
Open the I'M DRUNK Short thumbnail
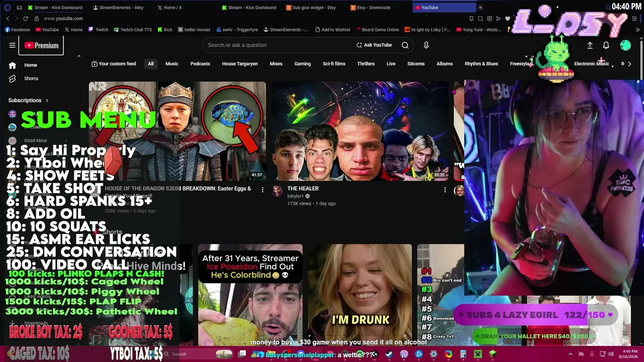(x=360, y=296)
